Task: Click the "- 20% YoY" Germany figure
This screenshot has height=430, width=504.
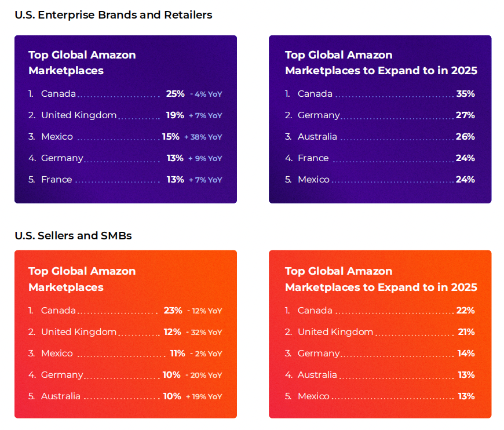Action: coord(204,376)
